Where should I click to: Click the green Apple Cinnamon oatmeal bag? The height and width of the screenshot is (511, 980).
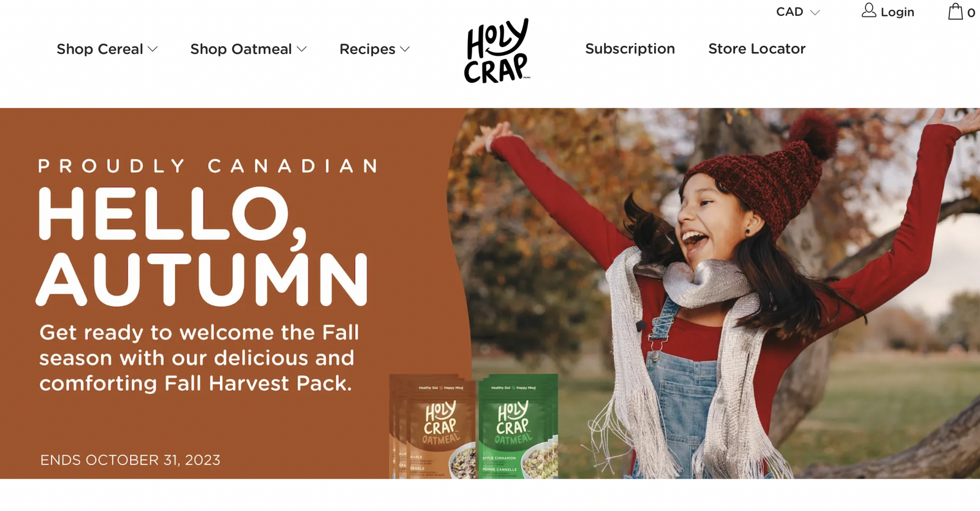(x=518, y=426)
